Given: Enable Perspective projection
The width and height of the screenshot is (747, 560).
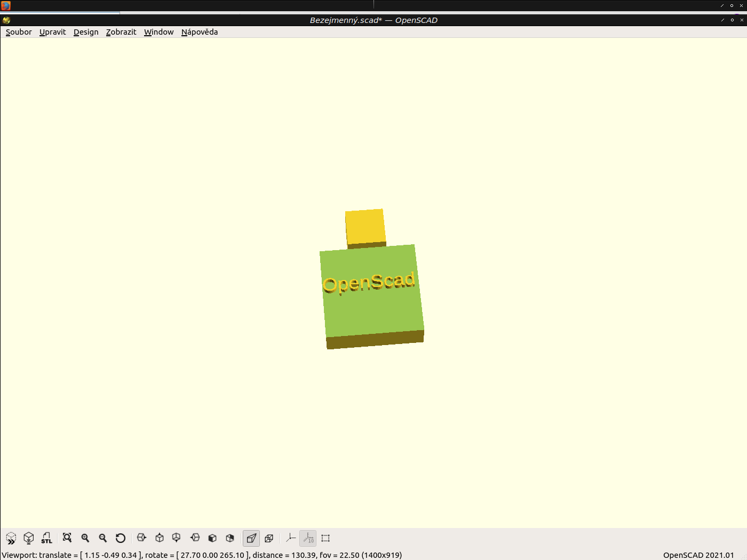Looking at the screenshot, I should tap(251, 538).
